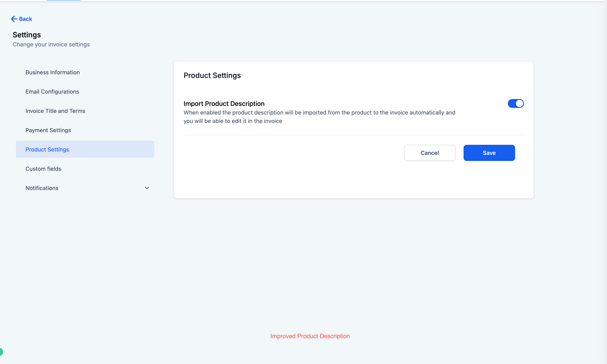Click the Change your invoice settings subtitle
Image resolution: width=607 pixels, height=364 pixels.
click(51, 44)
